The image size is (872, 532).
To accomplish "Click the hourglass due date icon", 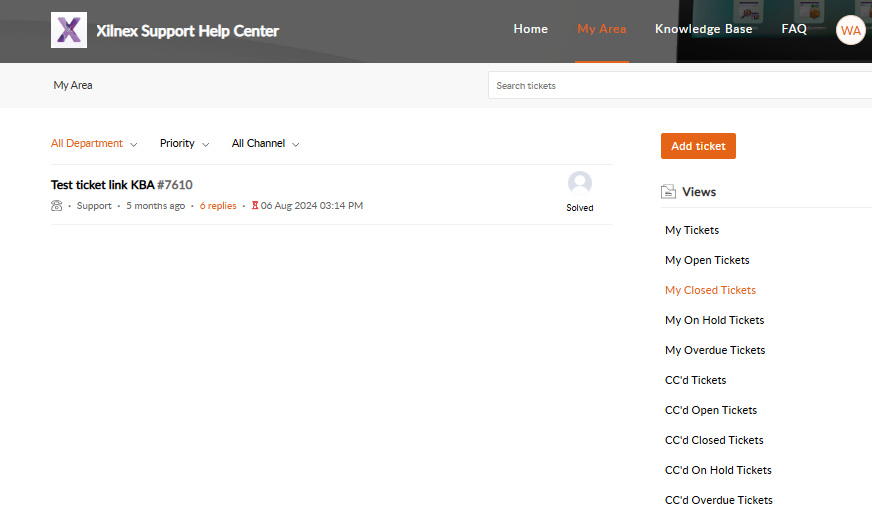I will pos(255,206).
